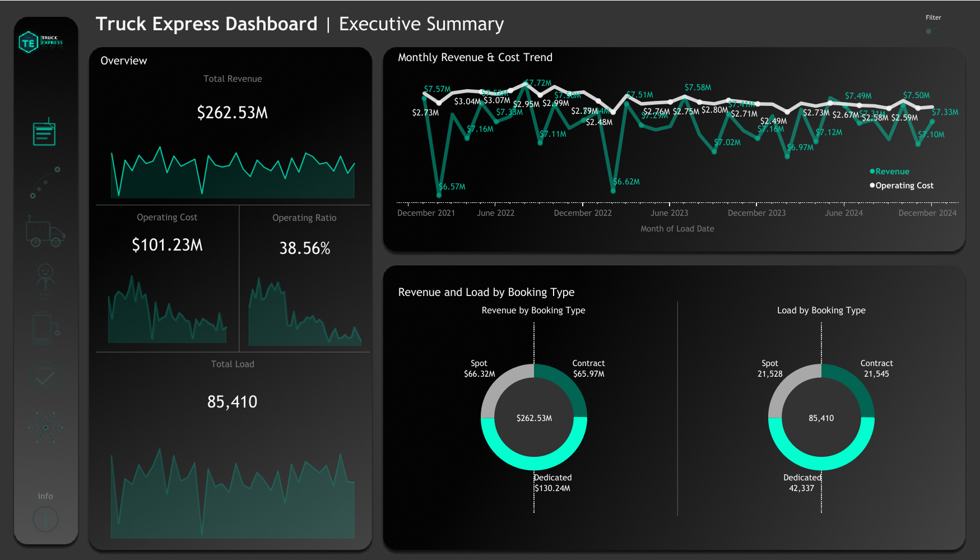Screen dimensions: 980x560
Task: Click the Contract $65.97M revenue label
Action: (588, 369)
